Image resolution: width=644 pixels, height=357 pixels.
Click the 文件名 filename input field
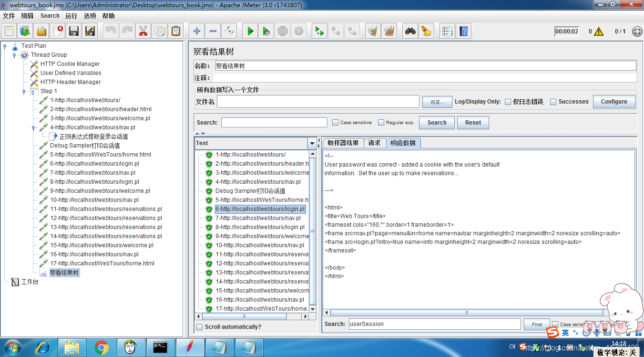tap(318, 102)
